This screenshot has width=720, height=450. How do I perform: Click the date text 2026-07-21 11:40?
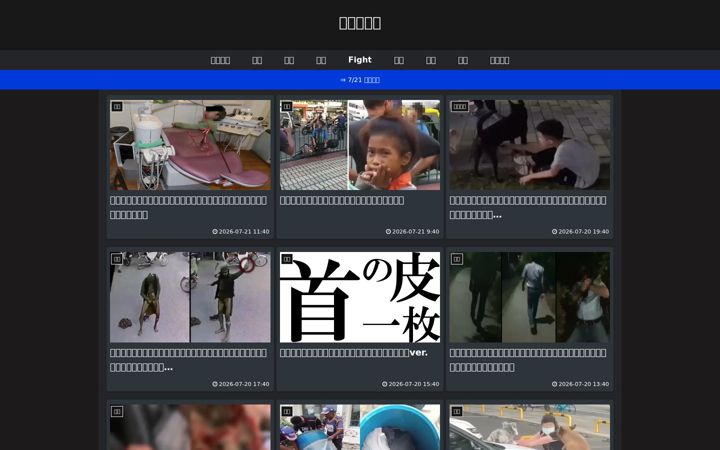244,231
